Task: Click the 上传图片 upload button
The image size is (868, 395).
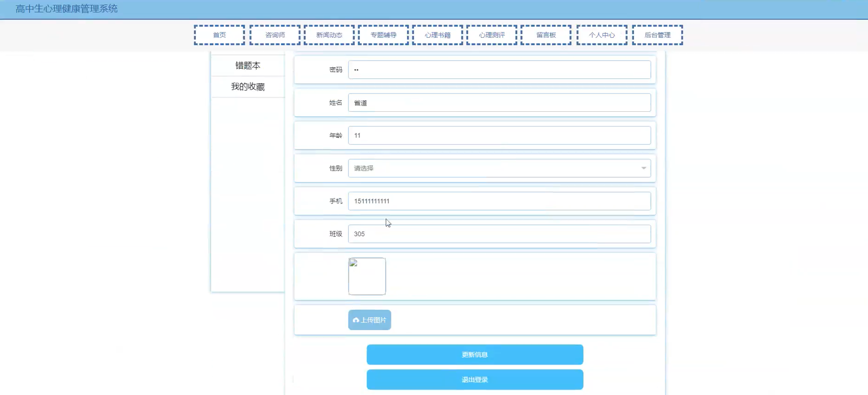Action: point(369,320)
